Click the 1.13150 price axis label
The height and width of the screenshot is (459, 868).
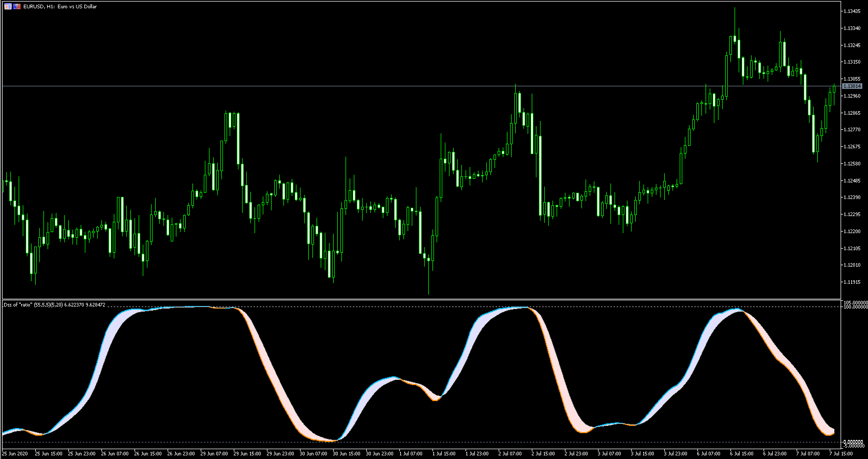852,62
